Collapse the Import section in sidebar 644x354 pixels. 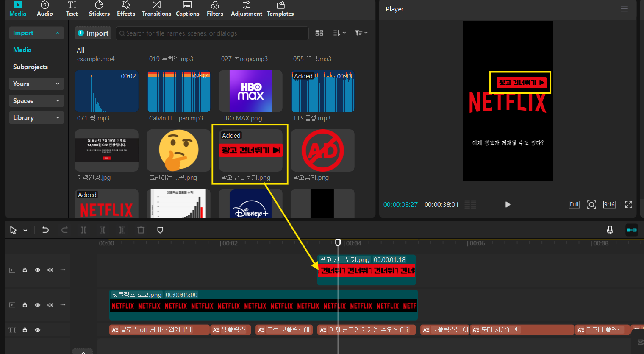pyautogui.click(x=36, y=33)
